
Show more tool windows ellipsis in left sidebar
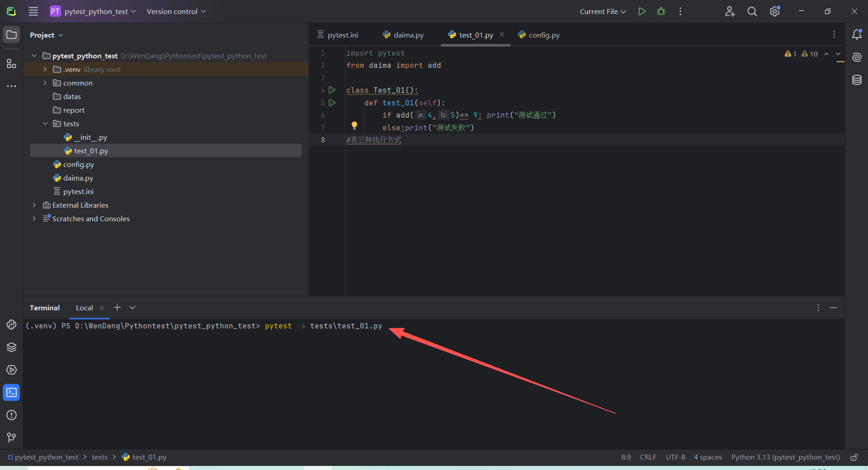pos(11,86)
